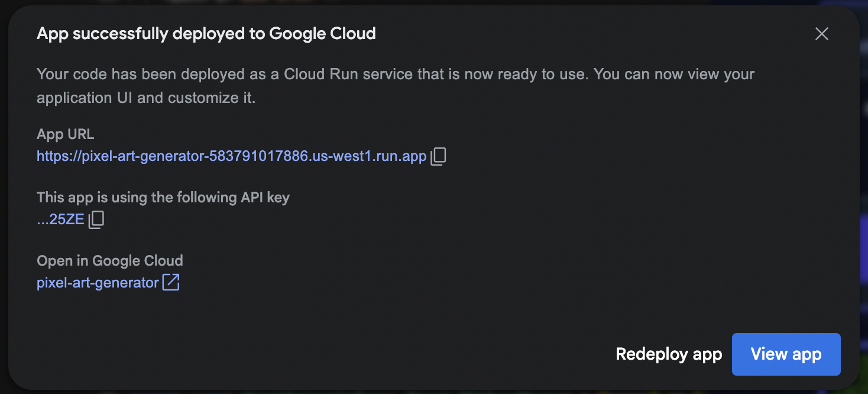The width and height of the screenshot is (868, 394).
Task: Click the "App URL" label
Action: pyautogui.click(x=65, y=134)
